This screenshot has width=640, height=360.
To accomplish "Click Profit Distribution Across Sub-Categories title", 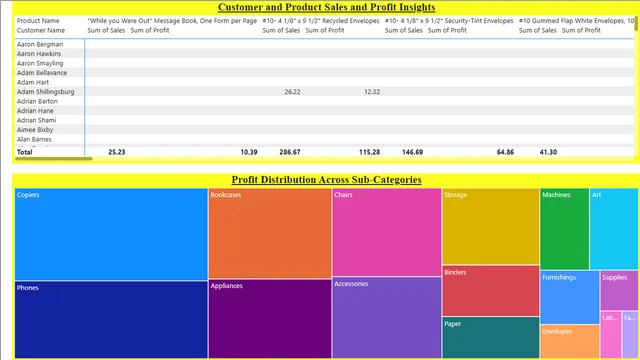I will click(327, 180).
